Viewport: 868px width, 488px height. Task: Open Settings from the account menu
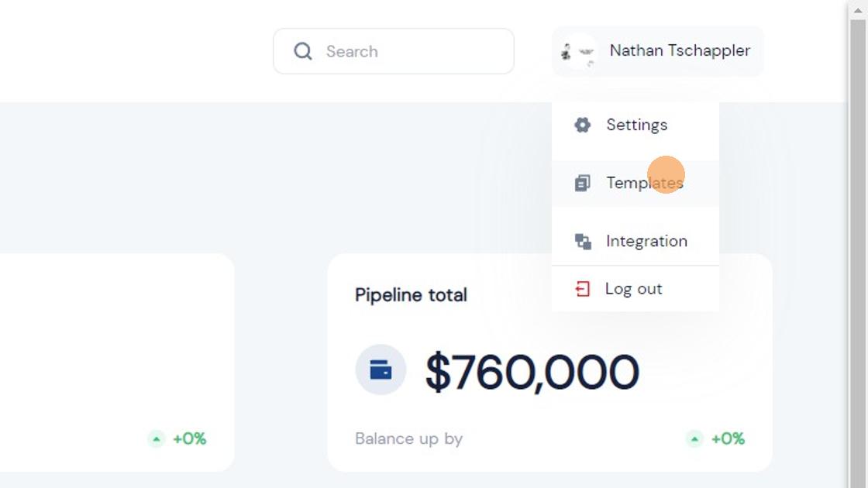(636, 125)
